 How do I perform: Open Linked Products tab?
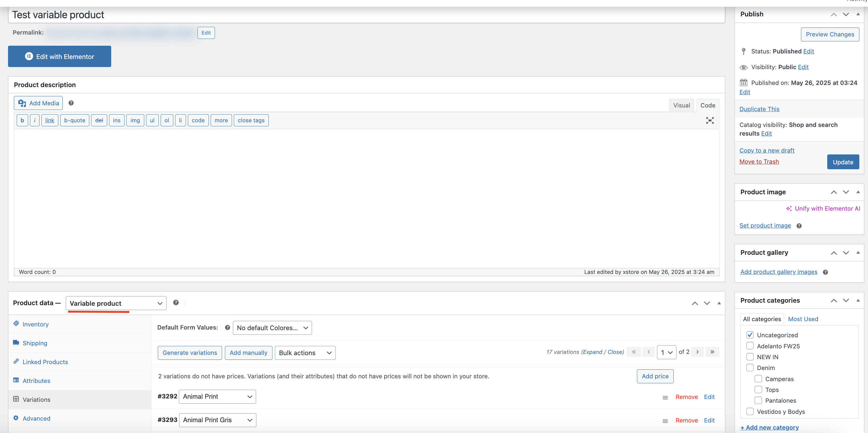click(45, 362)
